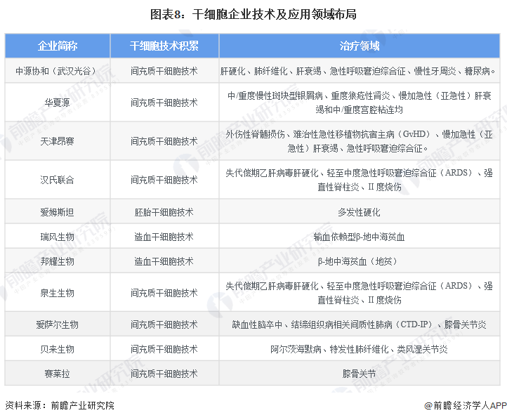This screenshot has width=507, height=420.
Task: Click the β-地中海贫血（地贫） cell
Action: pos(360,261)
